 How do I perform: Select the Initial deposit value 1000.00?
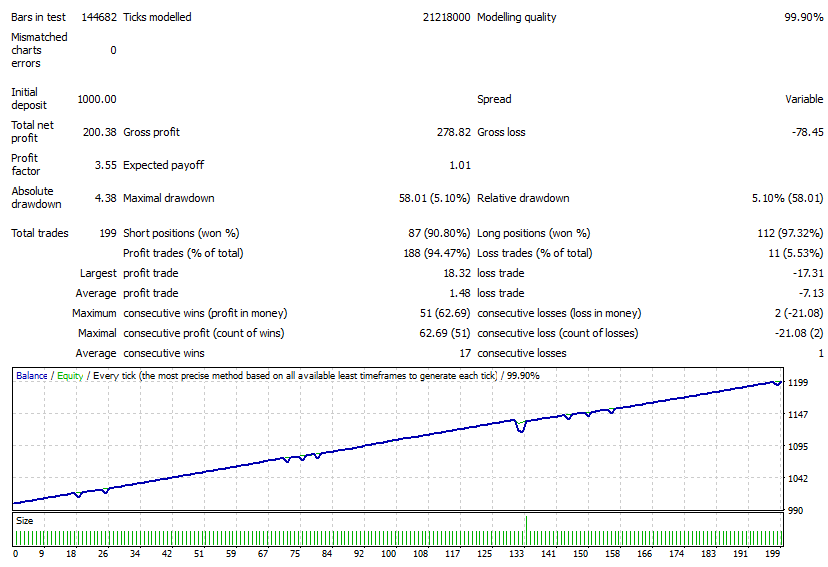pyautogui.click(x=97, y=99)
